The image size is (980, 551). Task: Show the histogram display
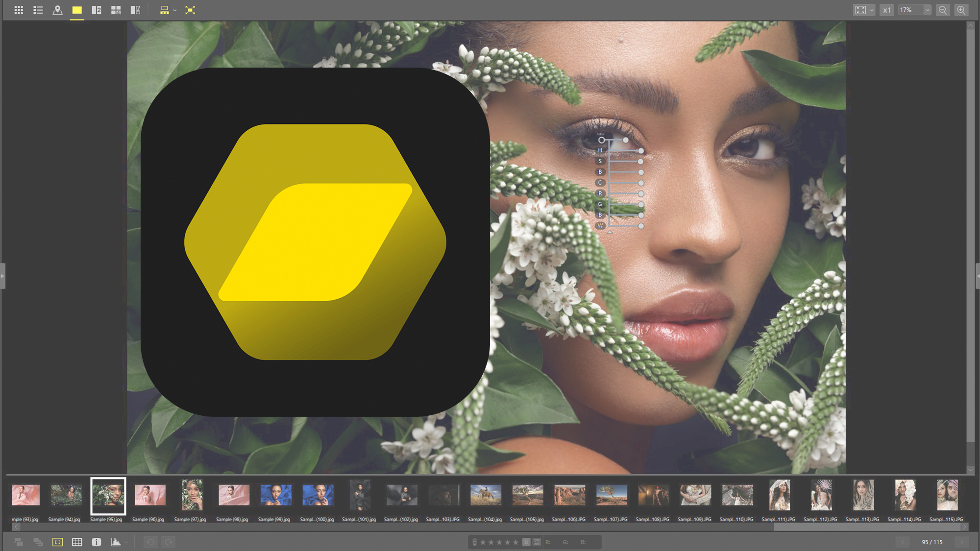[116, 542]
